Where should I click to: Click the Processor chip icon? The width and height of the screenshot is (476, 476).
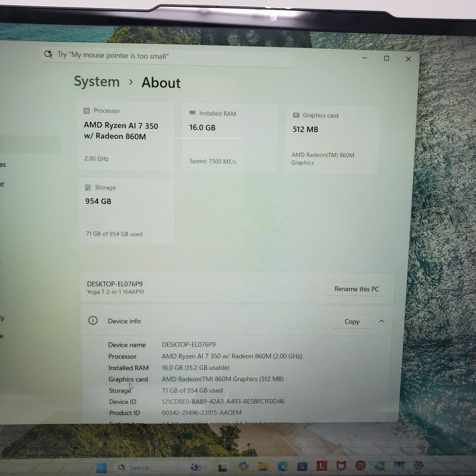point(87,111)
